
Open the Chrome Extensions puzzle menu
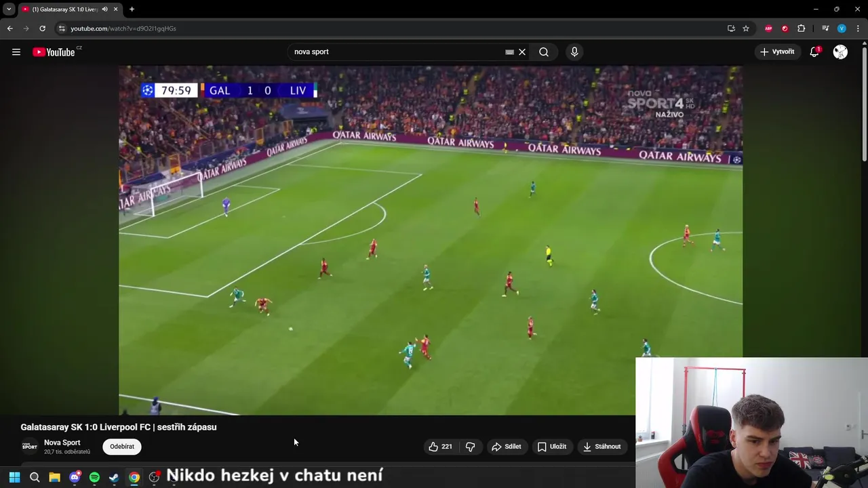pyautogui.click(x=802, y=28)
